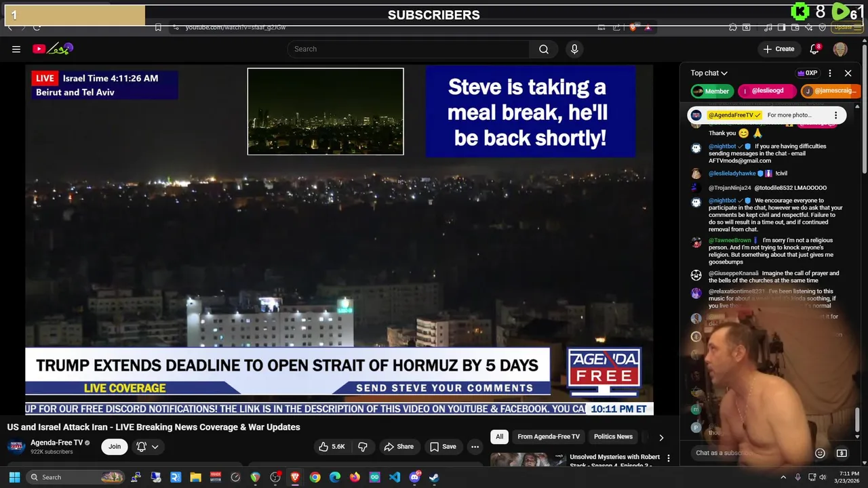The height and width of the screenshot is (488, 868).
Task: Select the From Agenda-Free TV chip
Action: click(549, 436)
